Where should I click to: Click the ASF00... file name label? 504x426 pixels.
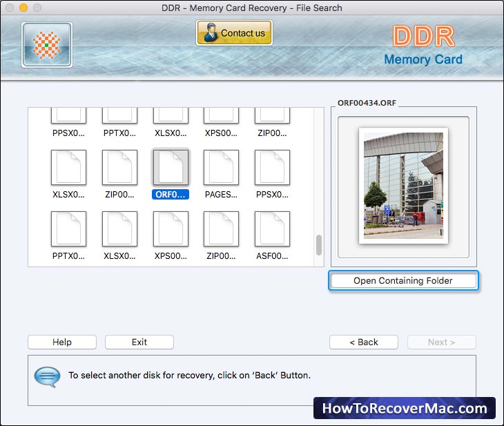[272, 256]
